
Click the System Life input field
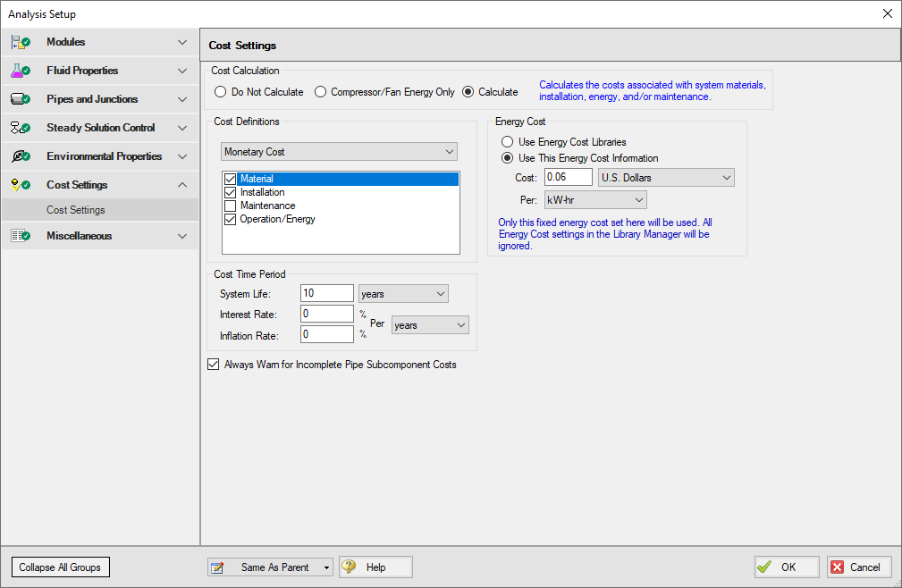point(327,294)
